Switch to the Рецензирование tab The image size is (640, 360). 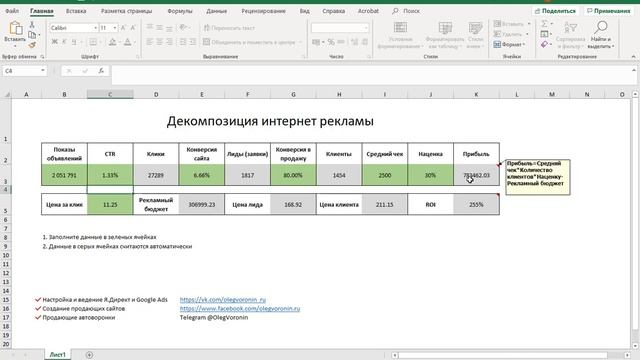(263, 11)
